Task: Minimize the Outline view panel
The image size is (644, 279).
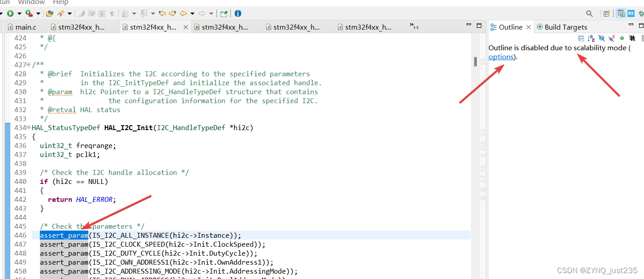Action: pos(631,24)
